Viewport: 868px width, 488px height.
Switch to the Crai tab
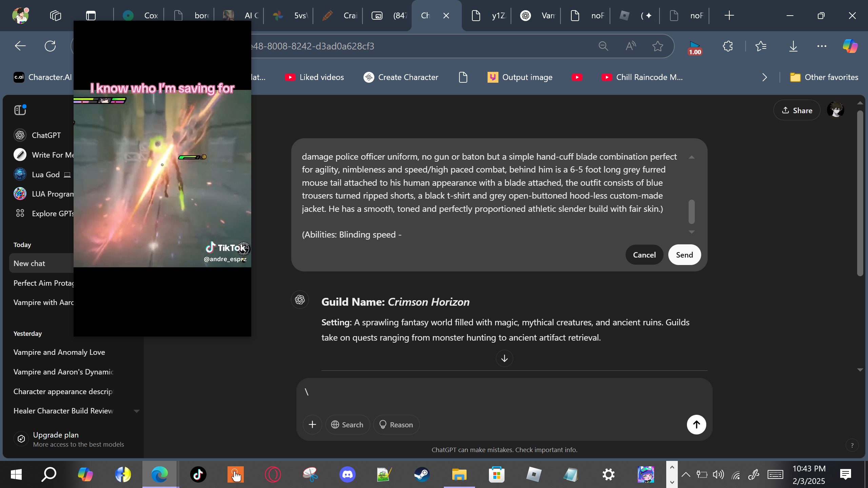tap(339, 16)
